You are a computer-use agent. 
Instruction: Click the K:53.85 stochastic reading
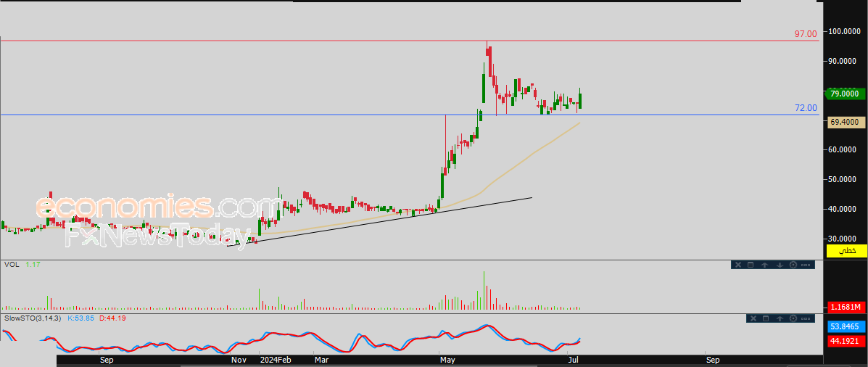click(81, 318)
